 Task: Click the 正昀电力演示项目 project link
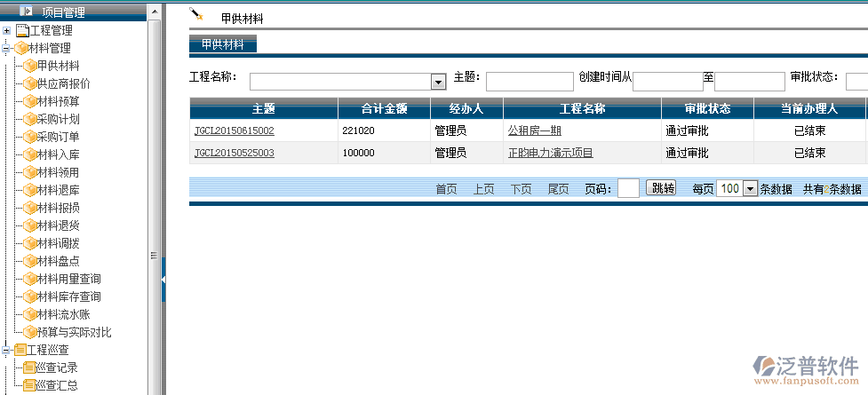(x=550, y=153)
